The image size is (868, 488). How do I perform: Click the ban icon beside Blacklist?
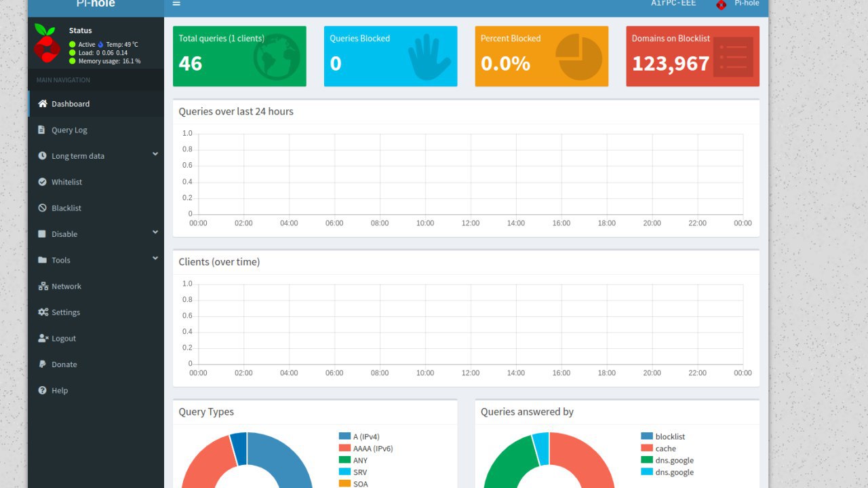[x=43, y=208]
